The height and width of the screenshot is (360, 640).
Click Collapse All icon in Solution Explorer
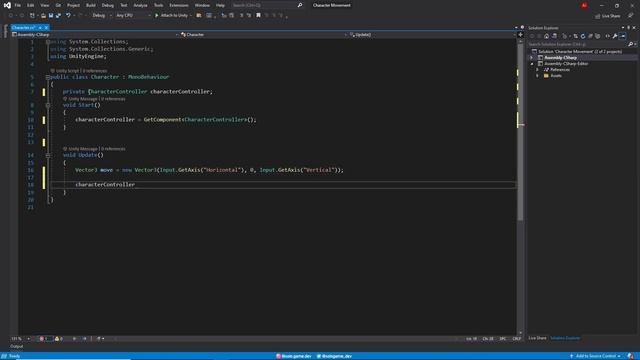tap(590, 36)
